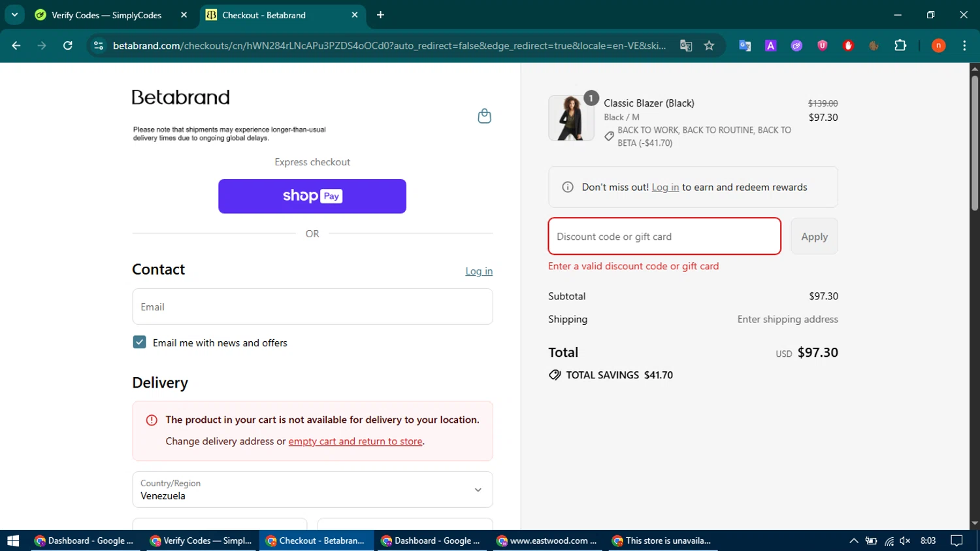Viewport: 980px width, 551px height.
Task: Click the taskbar clock showing 8:03
Action: 928,541
